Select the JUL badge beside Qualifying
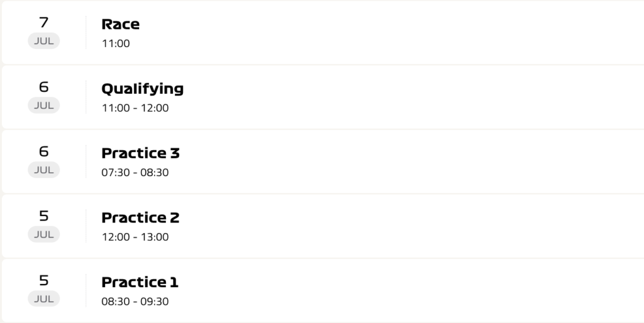 43,106
